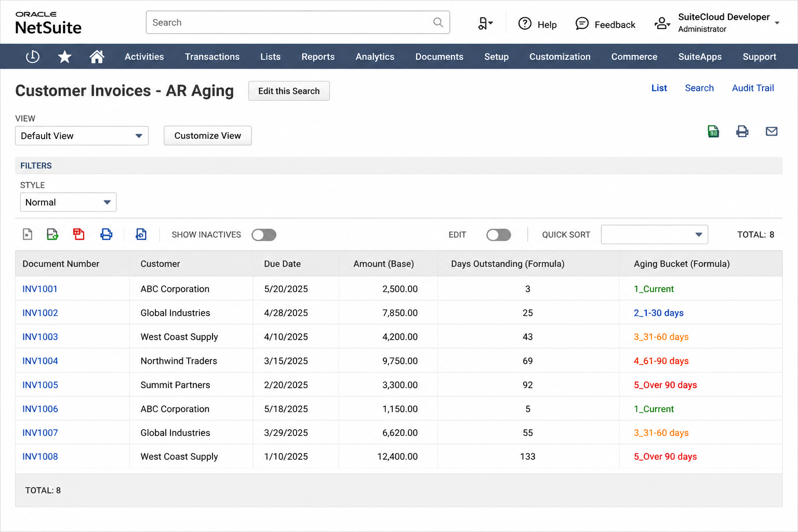798x532 pixels.
Task: Click the user profile icon
Action: (x=662, y=23)
